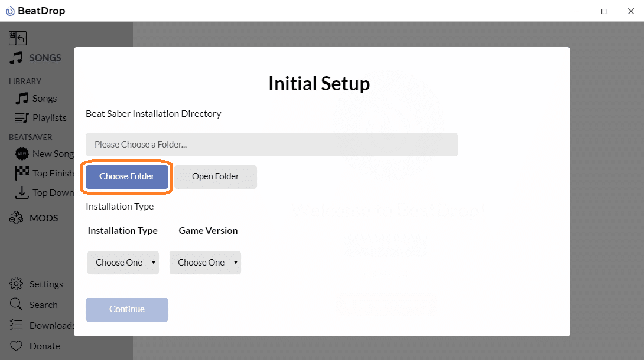Click the MODS cubes icon
644x360 pixels.
coord(17,218)
